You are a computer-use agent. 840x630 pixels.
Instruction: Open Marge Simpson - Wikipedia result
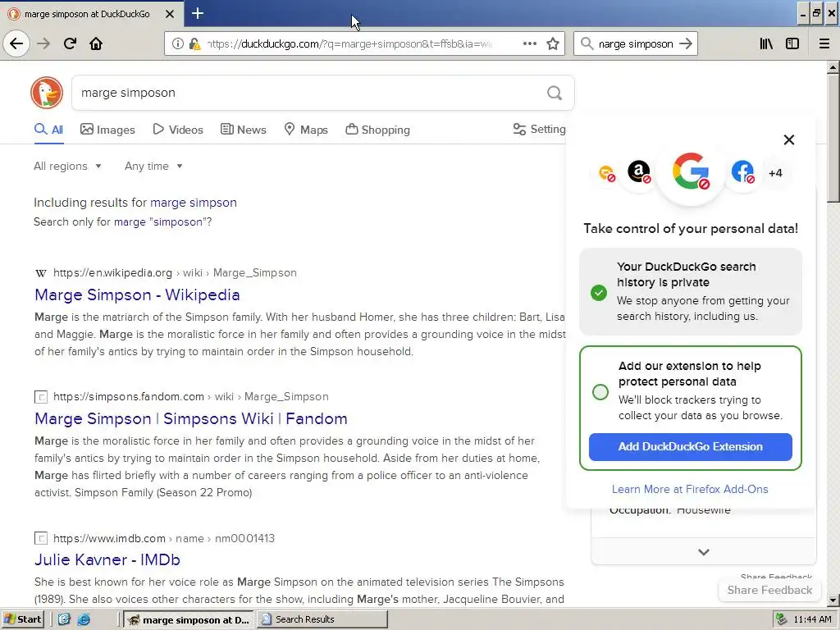tap(137, 294)
